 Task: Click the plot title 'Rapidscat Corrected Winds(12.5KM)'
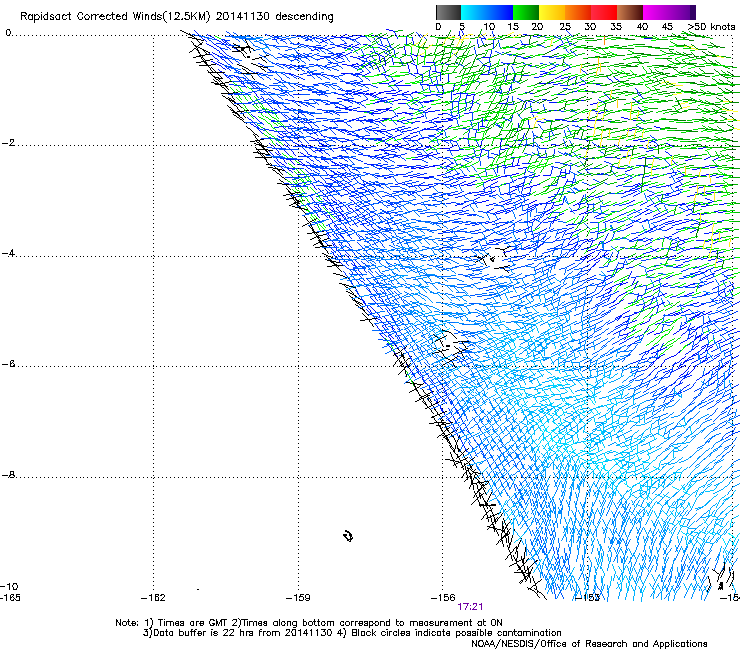115,17
